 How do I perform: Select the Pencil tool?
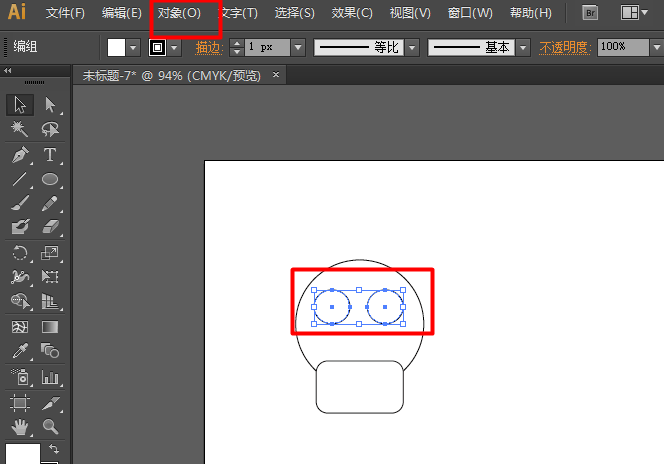(x=50, y=203)
